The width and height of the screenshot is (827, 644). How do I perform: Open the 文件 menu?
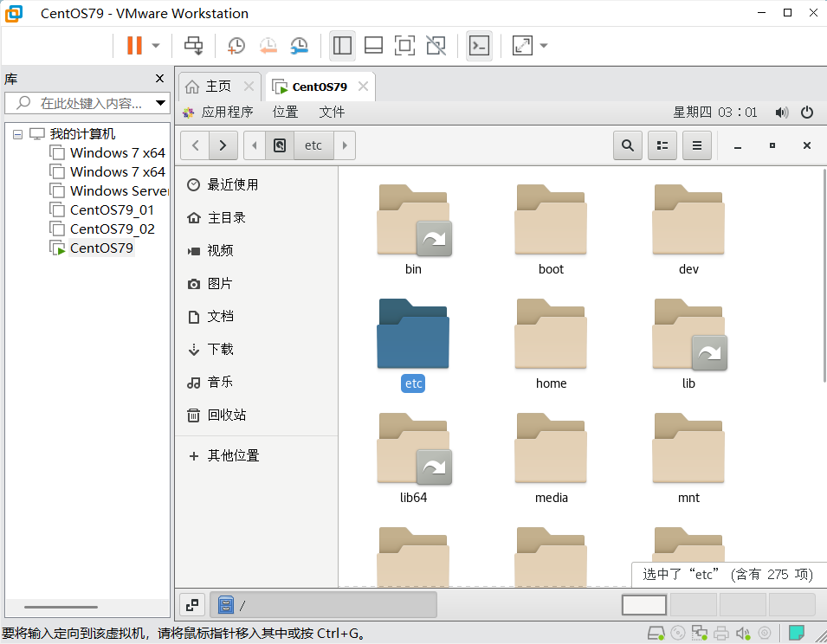point(332,112)
